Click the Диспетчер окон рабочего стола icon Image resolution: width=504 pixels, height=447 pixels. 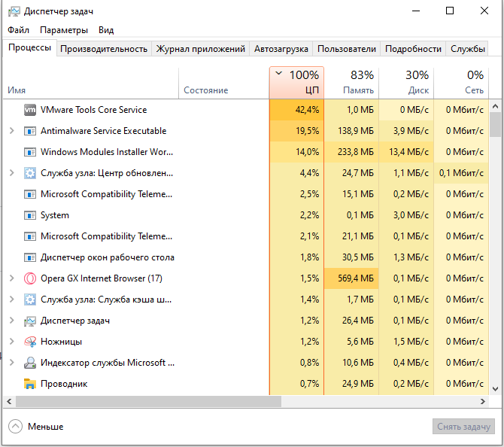click(x=30, y=257)
